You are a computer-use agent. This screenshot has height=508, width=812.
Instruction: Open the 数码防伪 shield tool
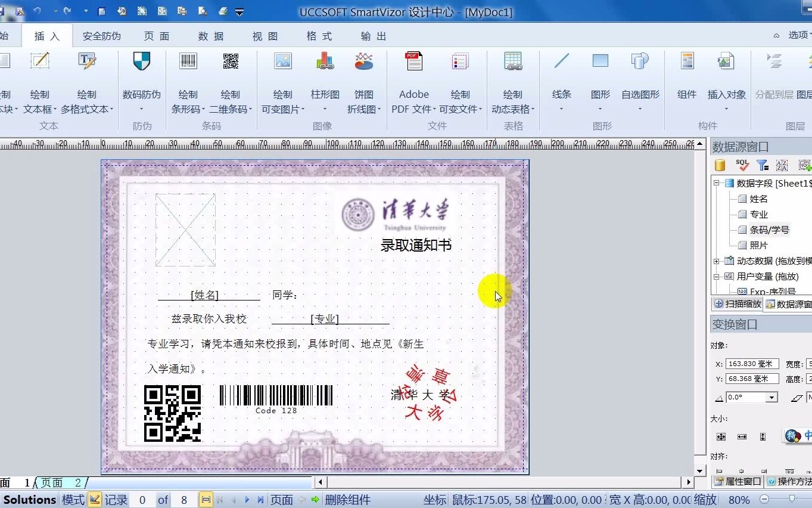pyautogui.click(x=142, y=61)
